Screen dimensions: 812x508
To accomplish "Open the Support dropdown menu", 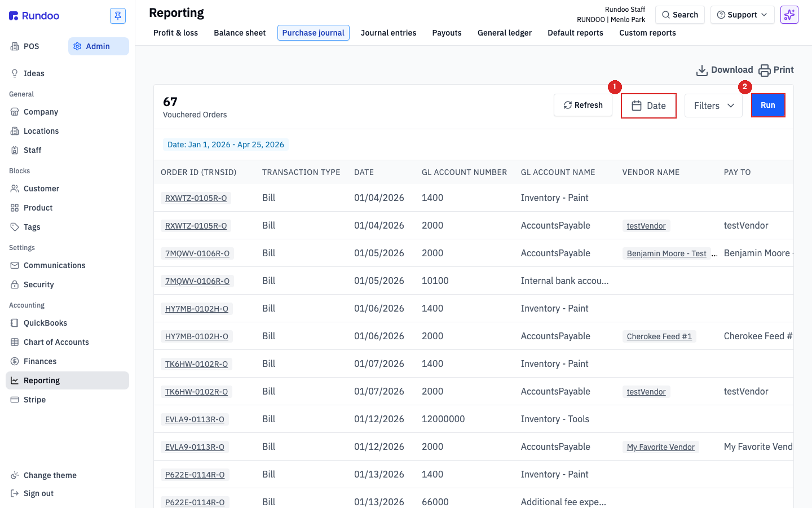I will [x=742, y=15].
